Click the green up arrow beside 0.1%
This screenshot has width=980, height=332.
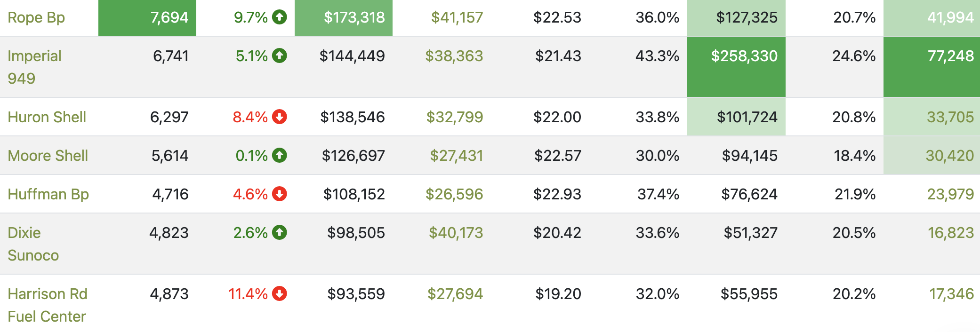279,155
